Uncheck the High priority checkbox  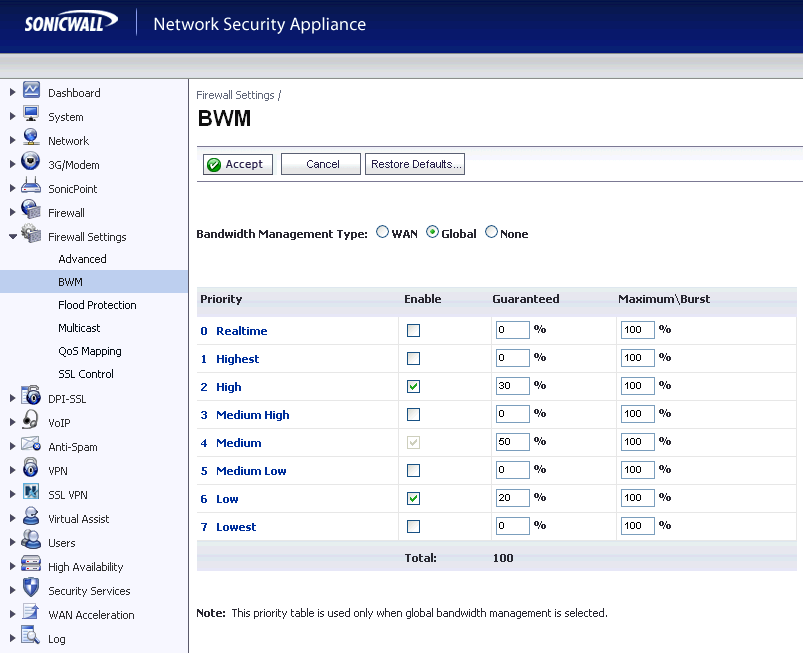[x=413, y=387]
